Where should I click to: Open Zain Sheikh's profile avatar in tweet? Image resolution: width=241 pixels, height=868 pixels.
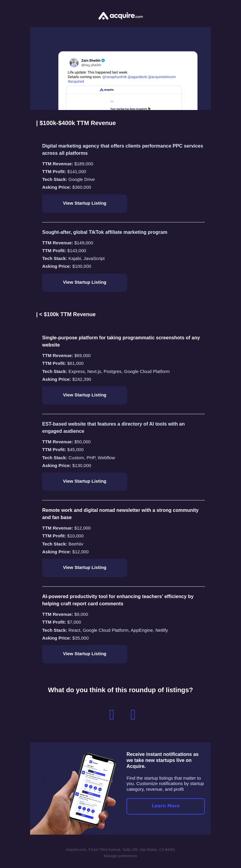pyautogui.click(x=74, y=63)
